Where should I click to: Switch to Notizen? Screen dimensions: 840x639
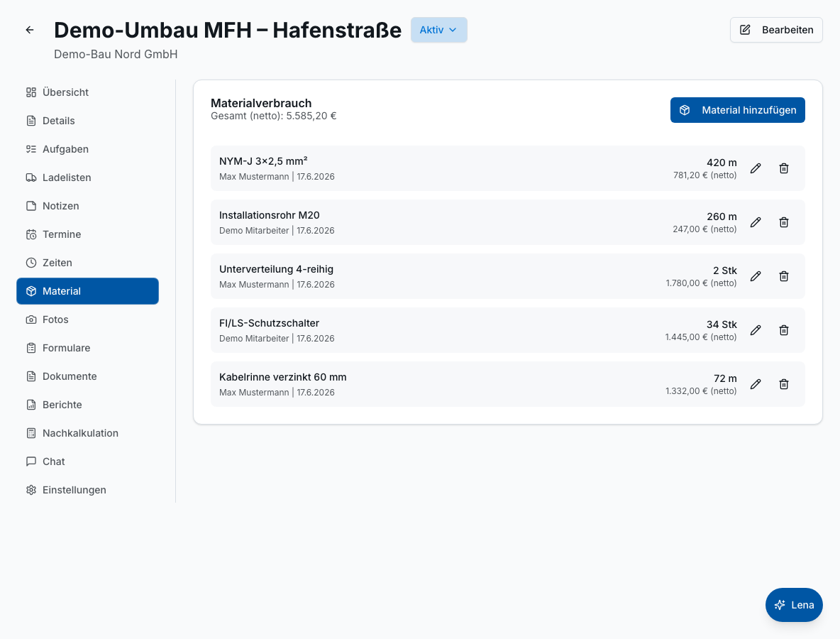tap(87, 206)
